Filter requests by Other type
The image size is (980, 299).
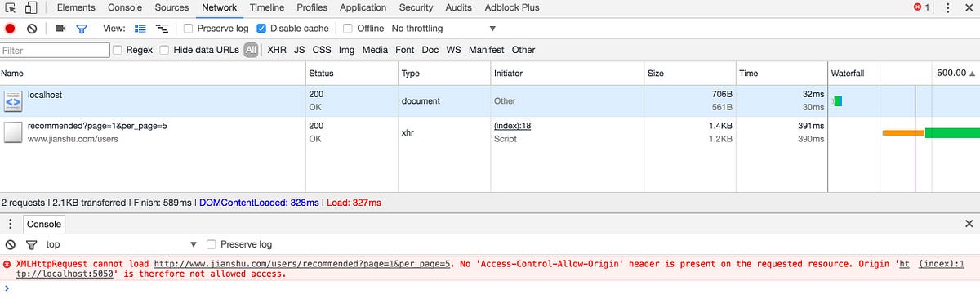coord(523,50)
